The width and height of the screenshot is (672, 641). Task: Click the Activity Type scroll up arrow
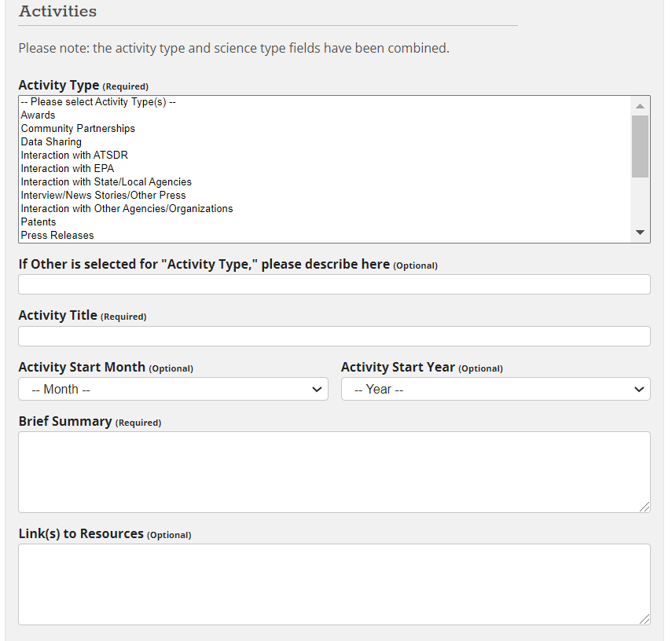click(x=640, y=106)
